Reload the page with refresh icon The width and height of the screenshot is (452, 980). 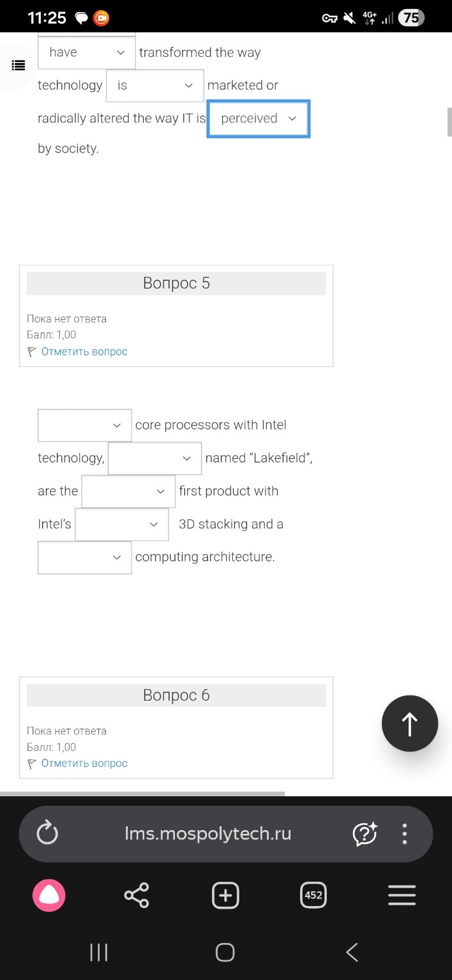click(x=47, y=833)
